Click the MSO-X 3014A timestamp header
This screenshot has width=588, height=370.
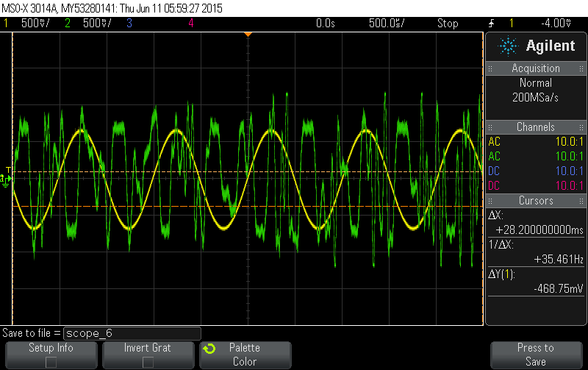click(x=112, y=8)
